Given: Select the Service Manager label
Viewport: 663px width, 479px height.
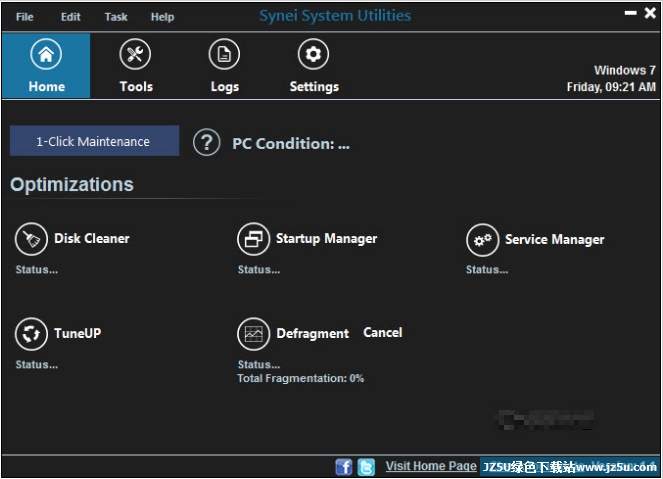Looking at the screenshot, I should (554, 240).
